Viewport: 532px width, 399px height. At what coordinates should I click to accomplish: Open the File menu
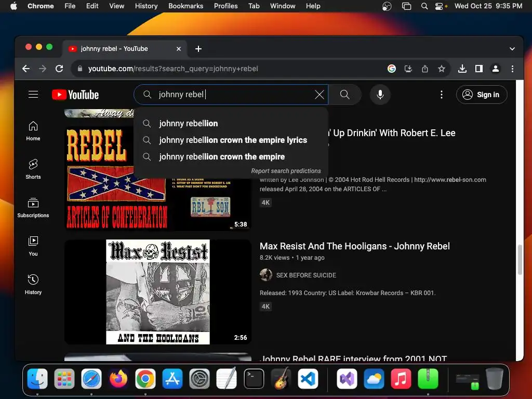70,6
